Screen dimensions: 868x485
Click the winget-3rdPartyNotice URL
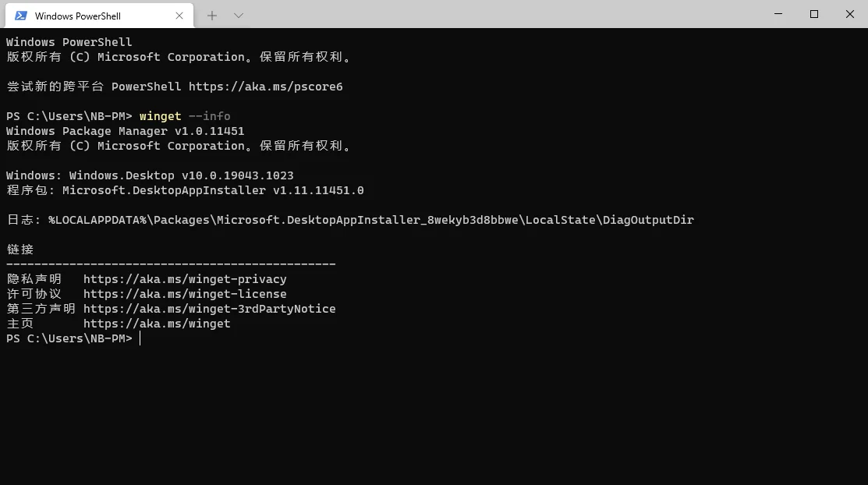point(209,309)
